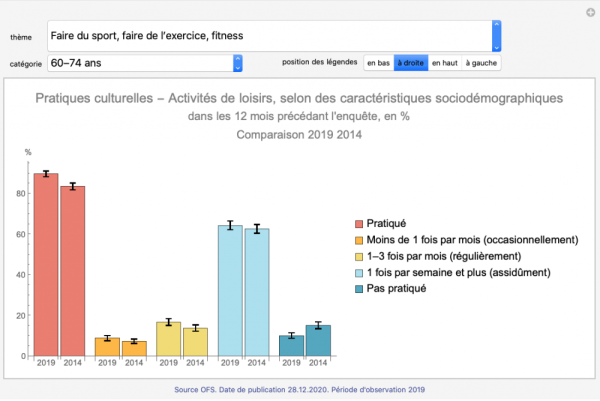Click the plus icon in top-right corner
The image size is (600, 401).
pyautogui.click(x=590, y=12)
